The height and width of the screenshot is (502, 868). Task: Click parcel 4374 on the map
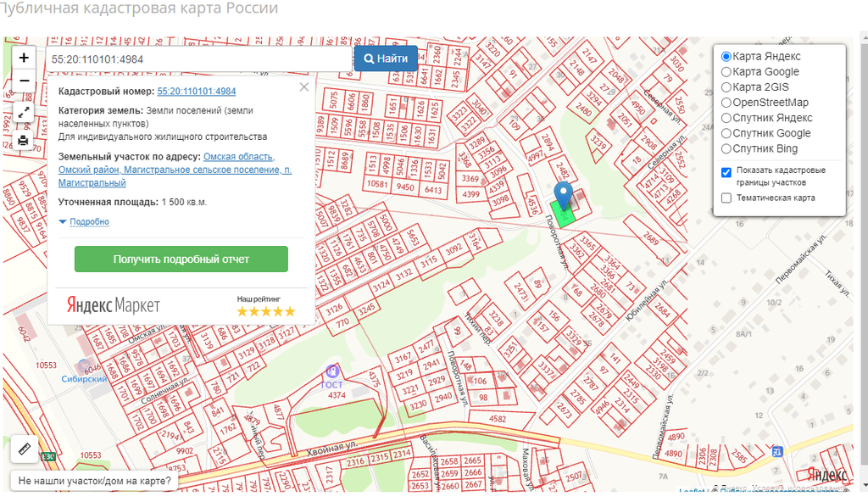pos(337,396)
